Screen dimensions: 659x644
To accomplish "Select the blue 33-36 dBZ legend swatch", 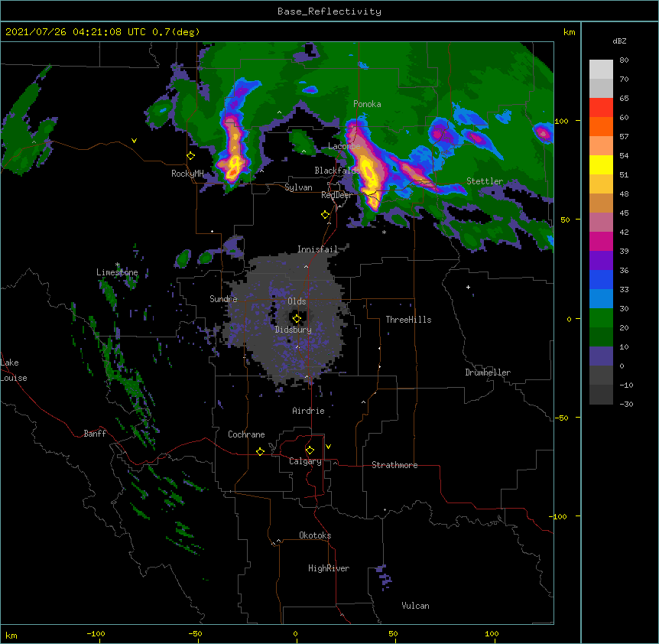I will (601, 280).
